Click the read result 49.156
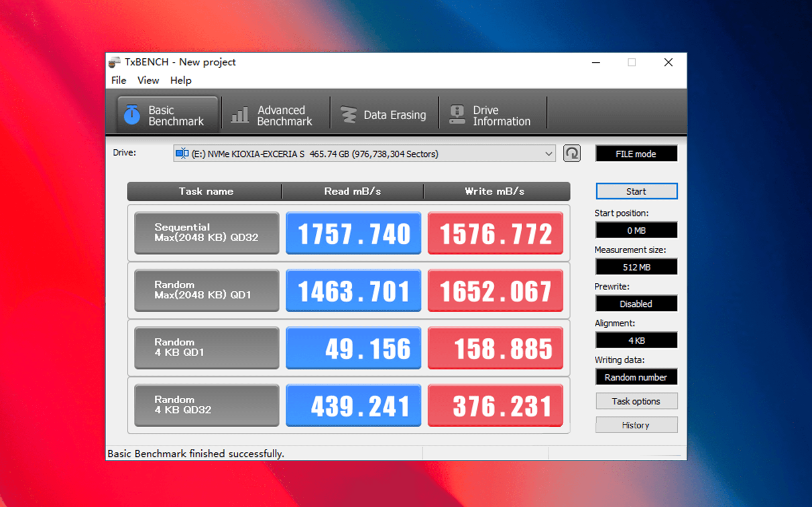This screenshot has width=812, height=507. (x=353, y=348)
